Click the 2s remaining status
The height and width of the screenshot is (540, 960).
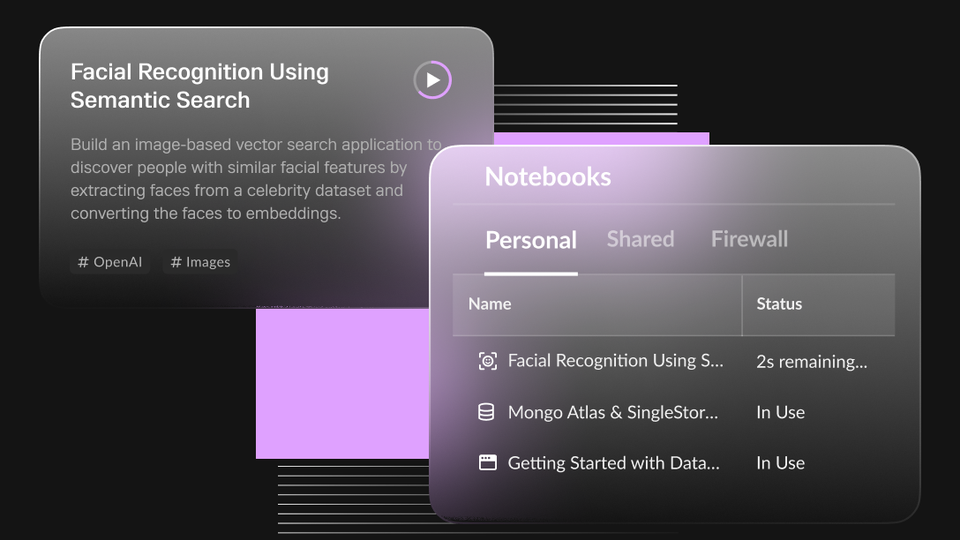coord(812,362)
